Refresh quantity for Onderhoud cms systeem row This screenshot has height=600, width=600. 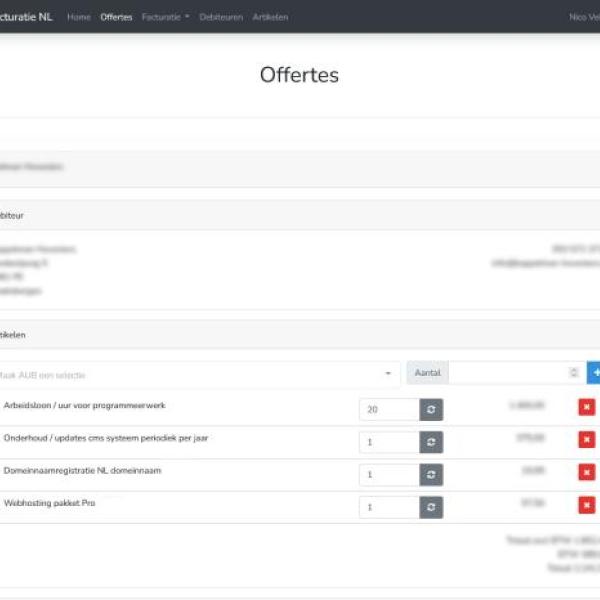(x=431, y=442)
